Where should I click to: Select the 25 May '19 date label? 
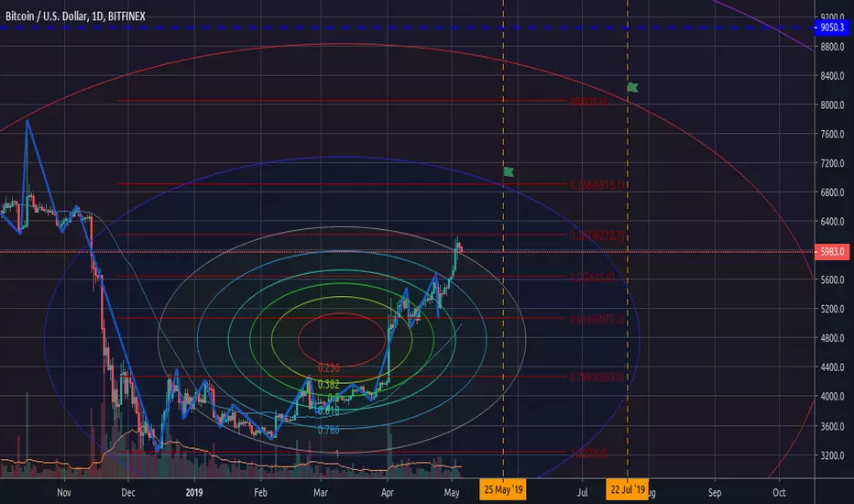click(x=503, y=489)
